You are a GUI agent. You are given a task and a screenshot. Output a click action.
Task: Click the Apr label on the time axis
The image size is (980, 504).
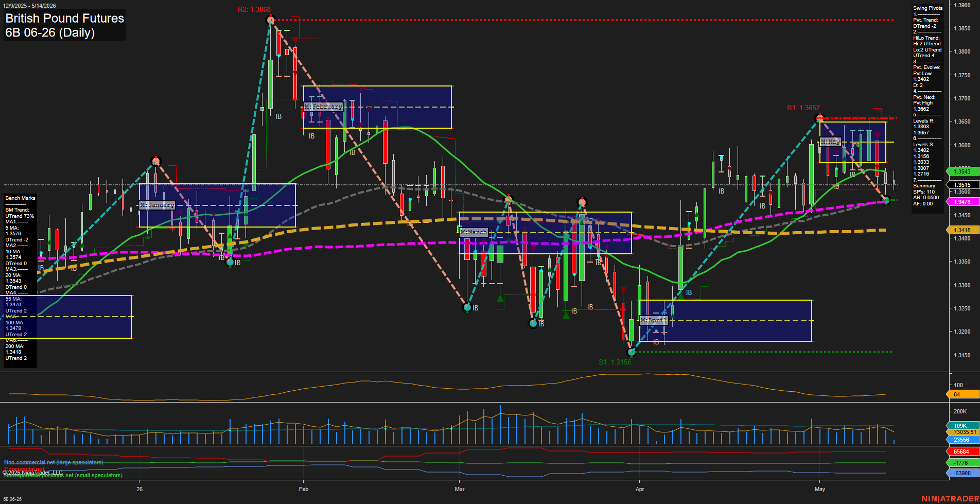(x=640, y=489)
